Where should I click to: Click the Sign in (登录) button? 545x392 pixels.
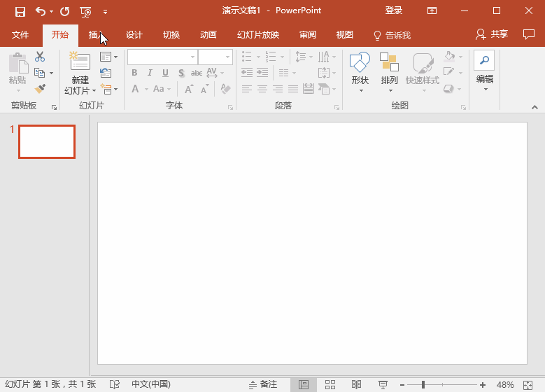[394, 10]
